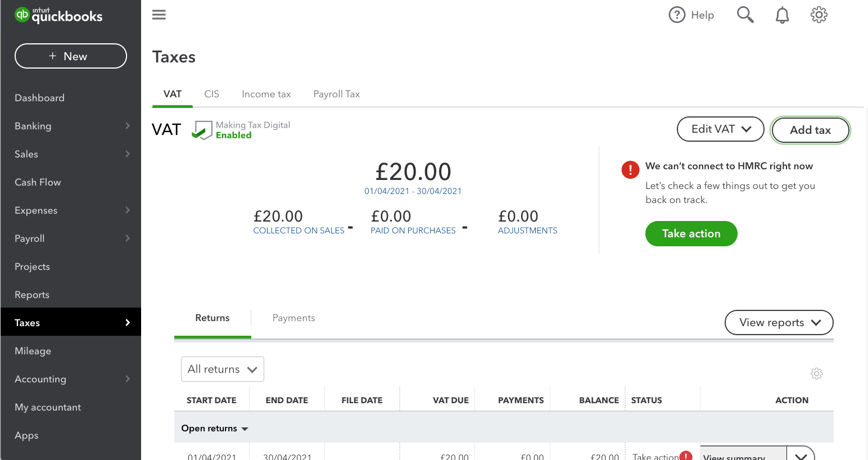Open Projects in the sidebar
Screen dimensions: 868x460
pos(32,267)
